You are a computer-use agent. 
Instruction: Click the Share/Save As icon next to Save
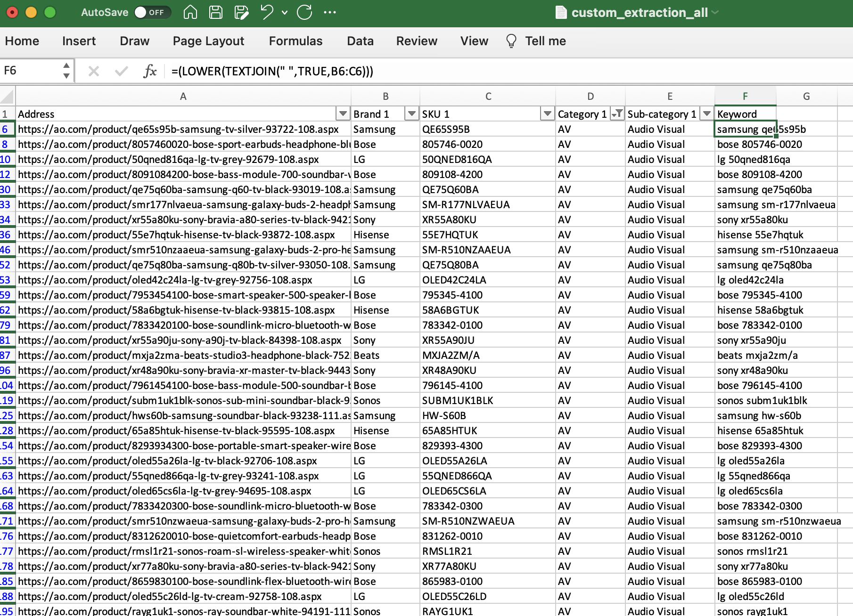241,12
